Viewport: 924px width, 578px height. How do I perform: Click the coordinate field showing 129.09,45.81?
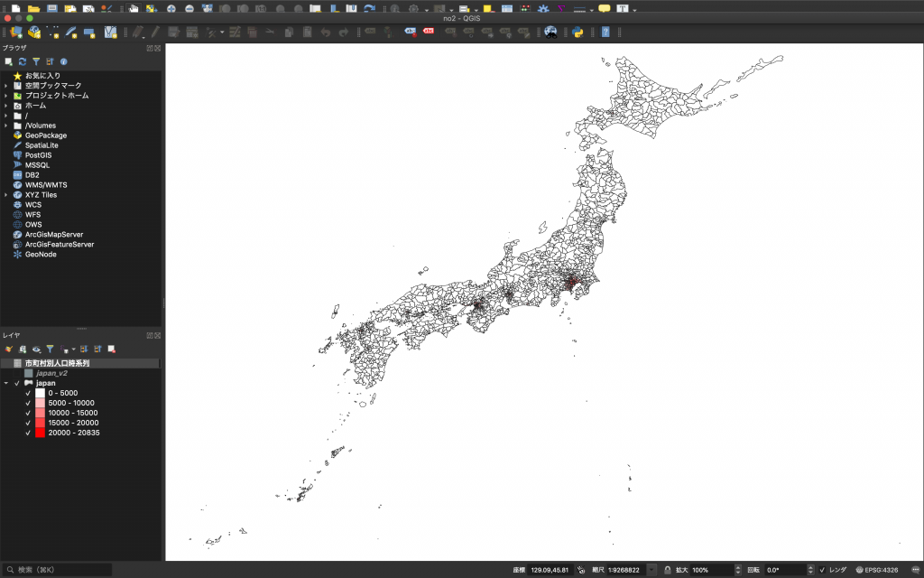tap(550, 570)
